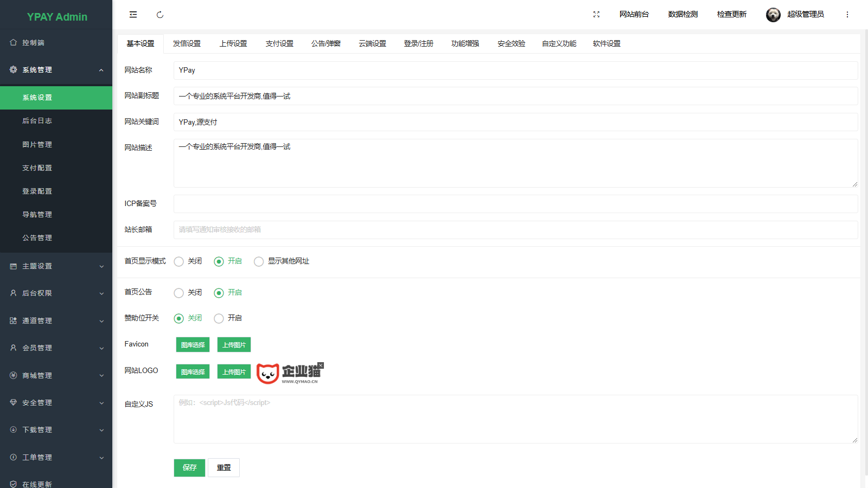Collapse the sidebar with the menu icon

click(133, 15)
